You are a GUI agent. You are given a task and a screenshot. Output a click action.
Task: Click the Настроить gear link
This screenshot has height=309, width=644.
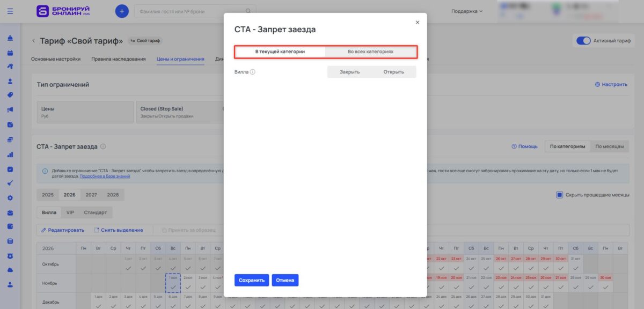pos(611,85)
